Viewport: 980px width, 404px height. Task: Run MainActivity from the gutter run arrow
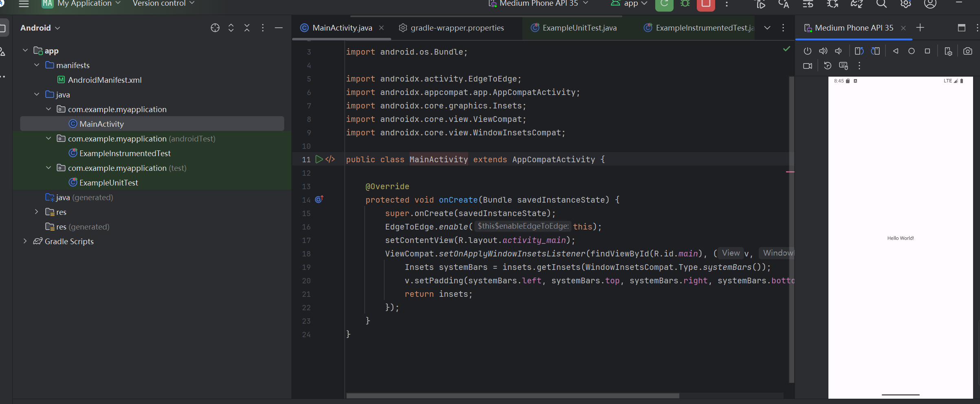click(x=319, y=159)
